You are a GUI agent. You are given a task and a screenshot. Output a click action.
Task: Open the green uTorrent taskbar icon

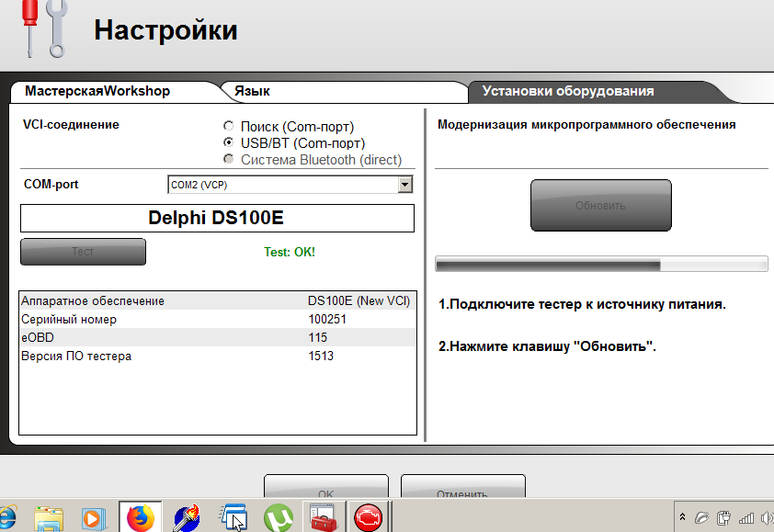[278, 518]
